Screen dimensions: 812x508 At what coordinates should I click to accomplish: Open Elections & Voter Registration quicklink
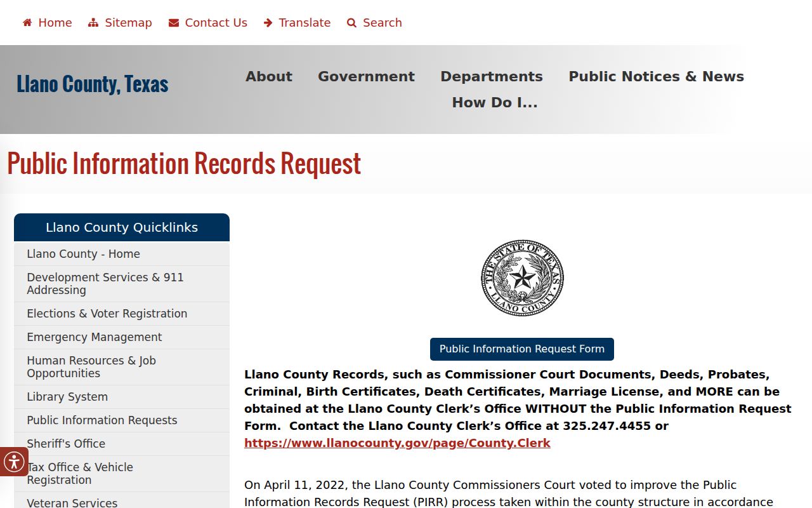(x=122, y=314)
